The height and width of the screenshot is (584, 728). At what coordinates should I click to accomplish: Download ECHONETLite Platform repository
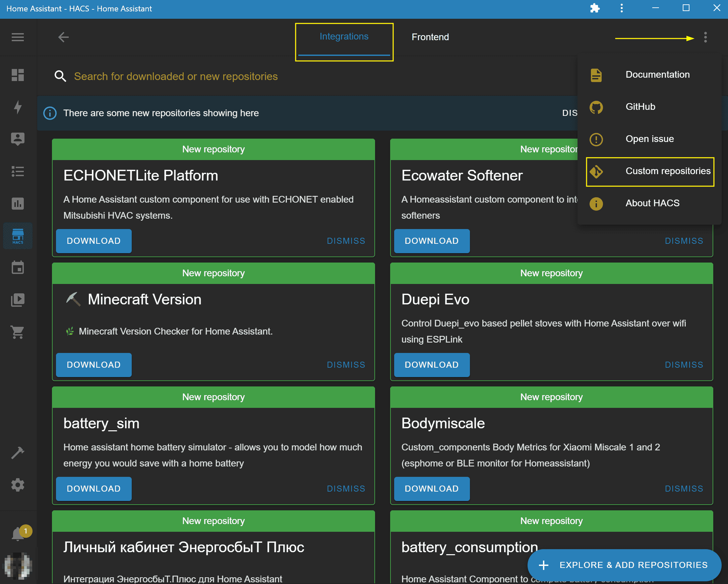pyautogui.click(x=94, y=241)
